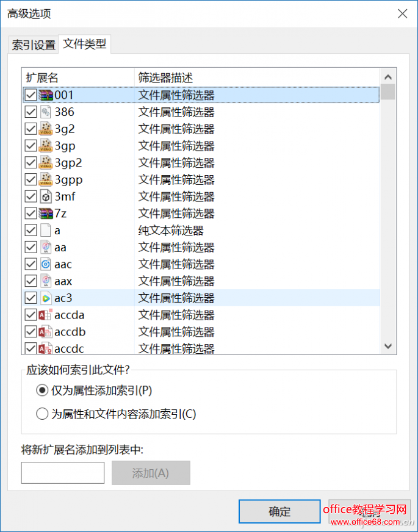Toggle the 3g2 checkbox
This screenshot has width=418, height=532.
[x=31, y=129]
